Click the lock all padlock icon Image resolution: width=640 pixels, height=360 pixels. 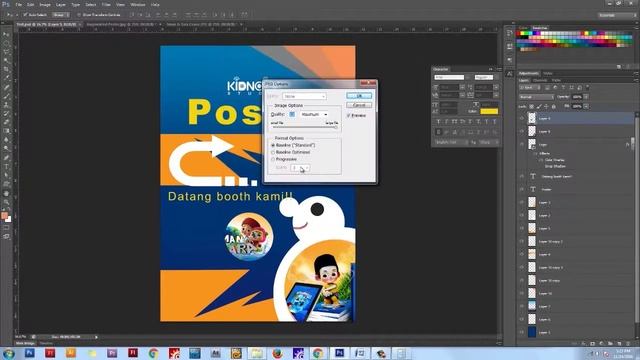point(554,107)
